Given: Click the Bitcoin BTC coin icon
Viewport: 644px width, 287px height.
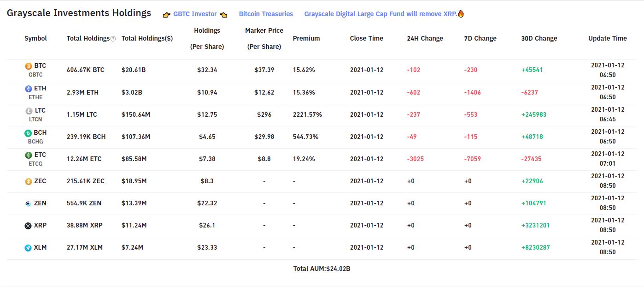Looking at the screenshot, I should coord(29,66).
